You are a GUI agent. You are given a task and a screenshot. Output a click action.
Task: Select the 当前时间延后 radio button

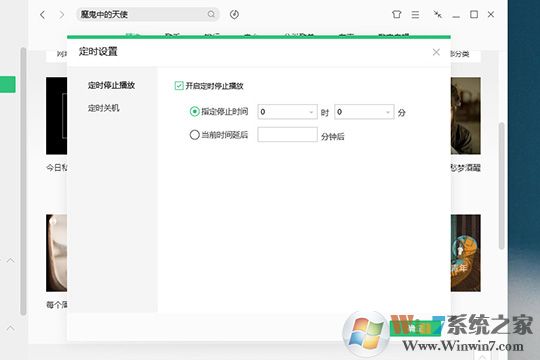tap(195, 134)
